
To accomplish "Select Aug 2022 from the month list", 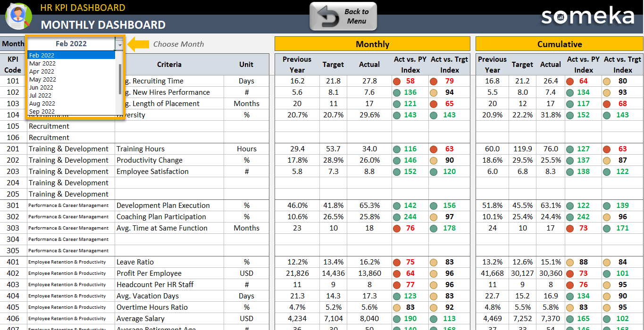I will click(71, 103).
